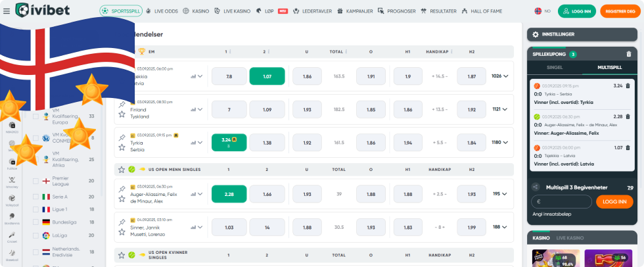Click the stake amount input field
The image size is (644, 267).
tap(561, 202)
